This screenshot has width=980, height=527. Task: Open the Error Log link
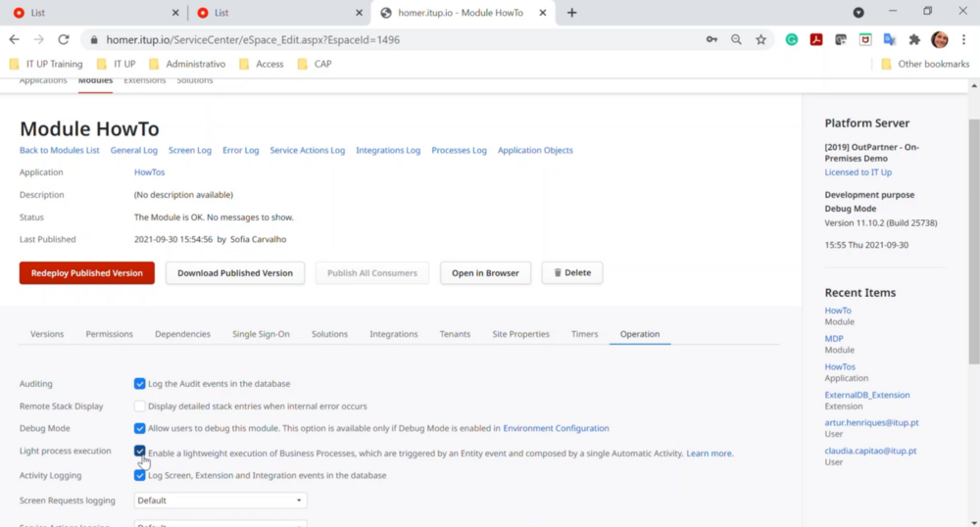[x=241, y=151]
